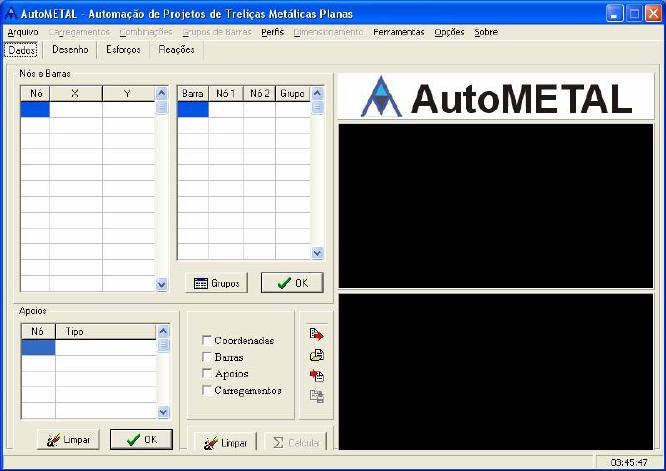Open the Perfis menu
Viewport: 666px width, 471px height.
pyautogui.click(x=272, y=32)
